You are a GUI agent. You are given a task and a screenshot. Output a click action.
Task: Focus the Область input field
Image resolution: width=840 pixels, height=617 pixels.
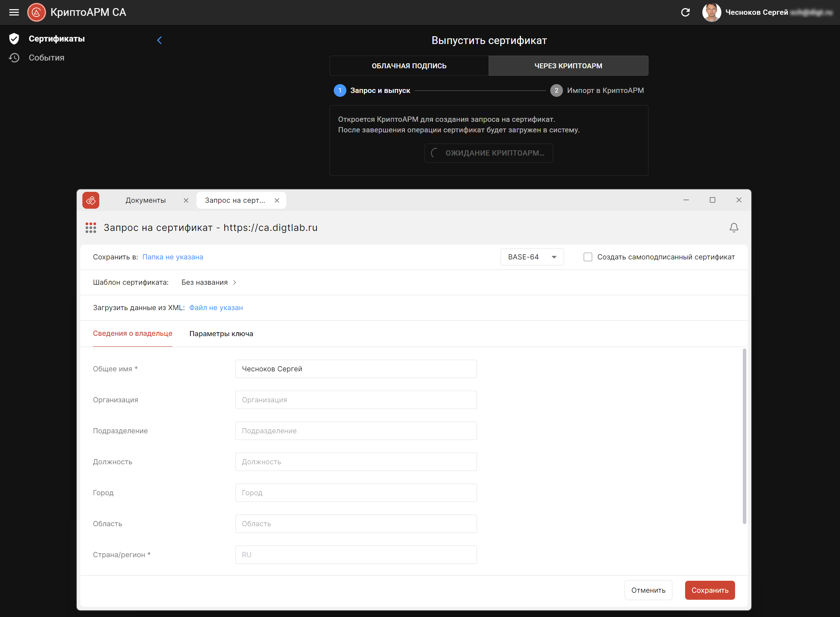point(356,524)
